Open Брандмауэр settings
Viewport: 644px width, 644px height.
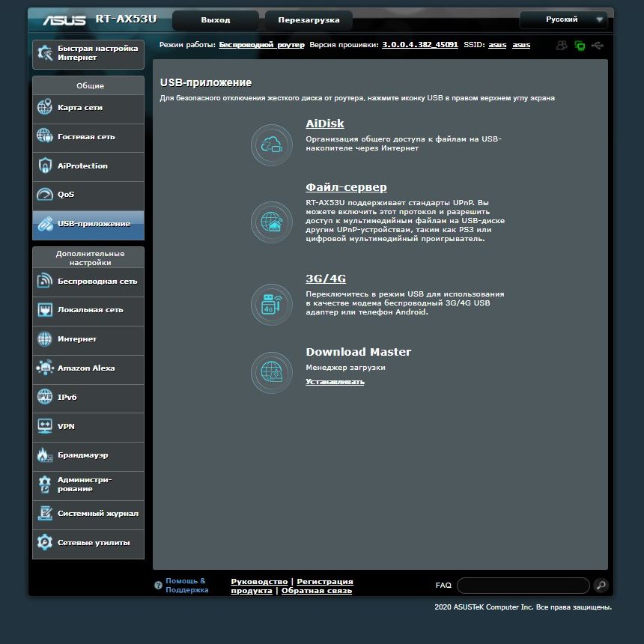click(88, 456)
